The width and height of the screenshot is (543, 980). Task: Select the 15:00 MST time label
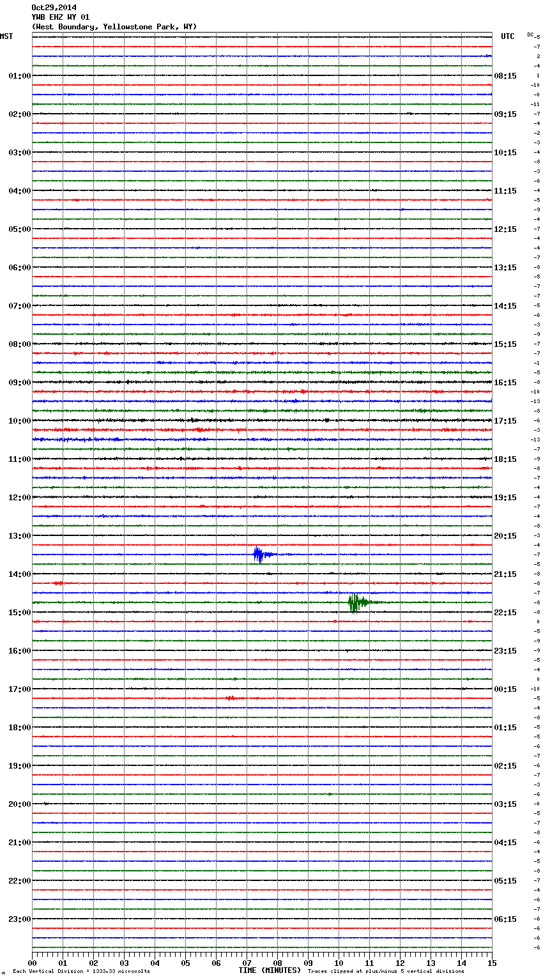click(20, 613)
